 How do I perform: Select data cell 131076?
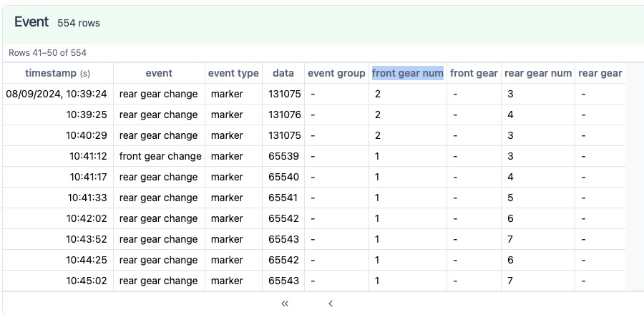click(x=283, y=115)
